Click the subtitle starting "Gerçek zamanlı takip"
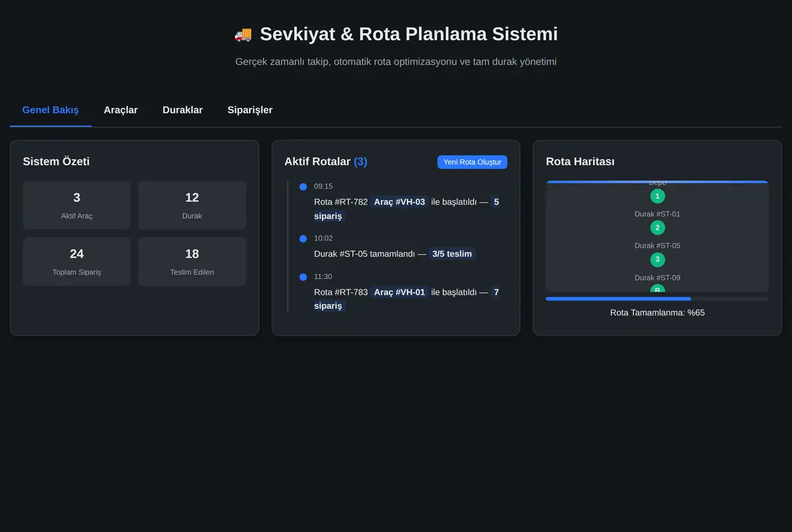The image size is (792, 532). [x=396, y=62]
